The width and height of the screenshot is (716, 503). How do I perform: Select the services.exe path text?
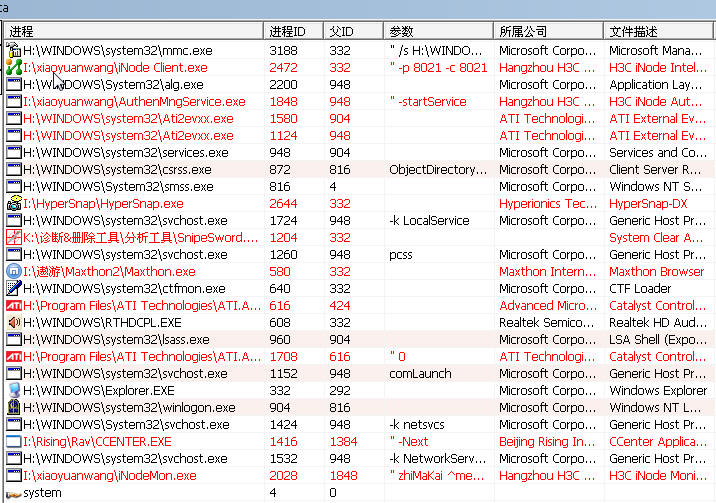(126, 152)
